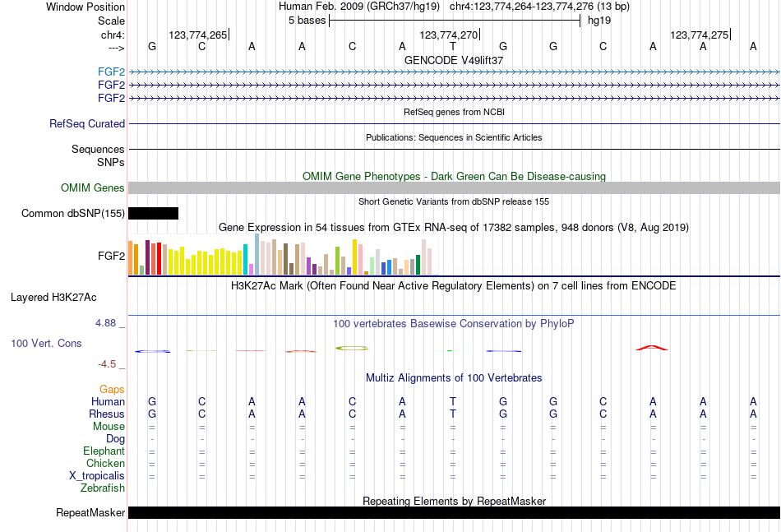Click the H3K27Ac Mark ENCODE track title
The image size is (781, 532).
454,286
